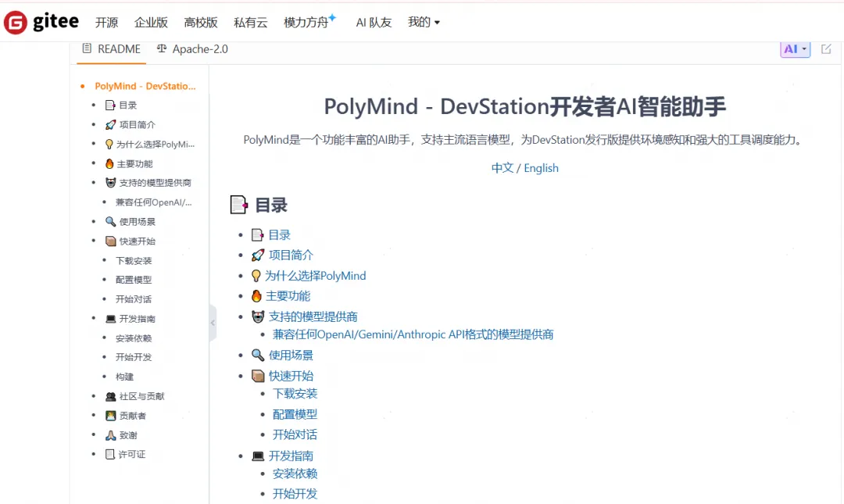Open the 我的 dropdown menu
Viewport: 844px width, 504px height.
pyautogui.click(x=424, y=23)
